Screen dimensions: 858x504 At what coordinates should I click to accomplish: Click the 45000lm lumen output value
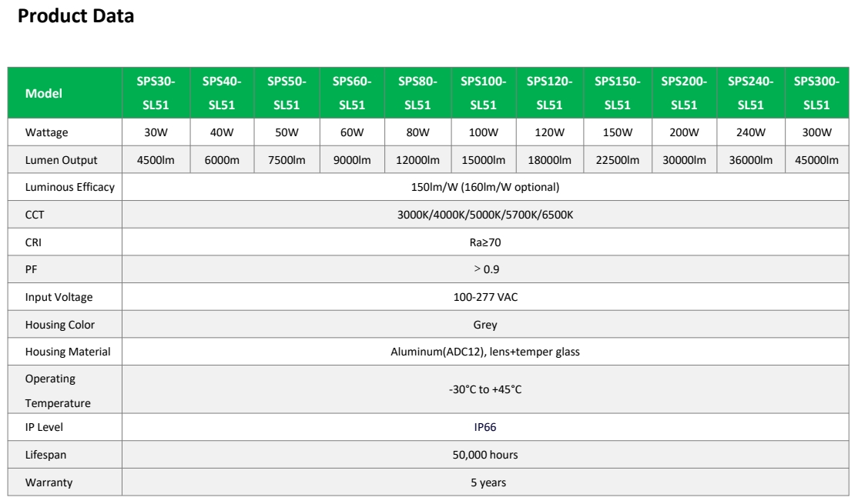[816, 159]
